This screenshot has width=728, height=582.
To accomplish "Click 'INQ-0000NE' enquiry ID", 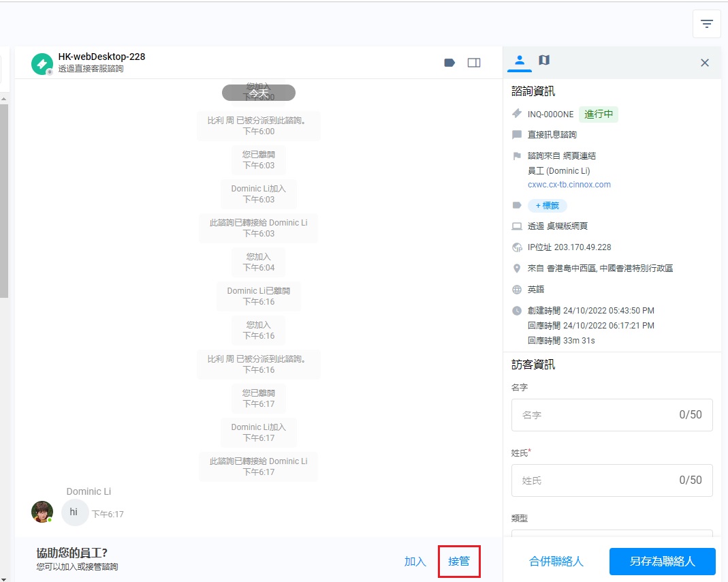I will (x=551, y=114).
